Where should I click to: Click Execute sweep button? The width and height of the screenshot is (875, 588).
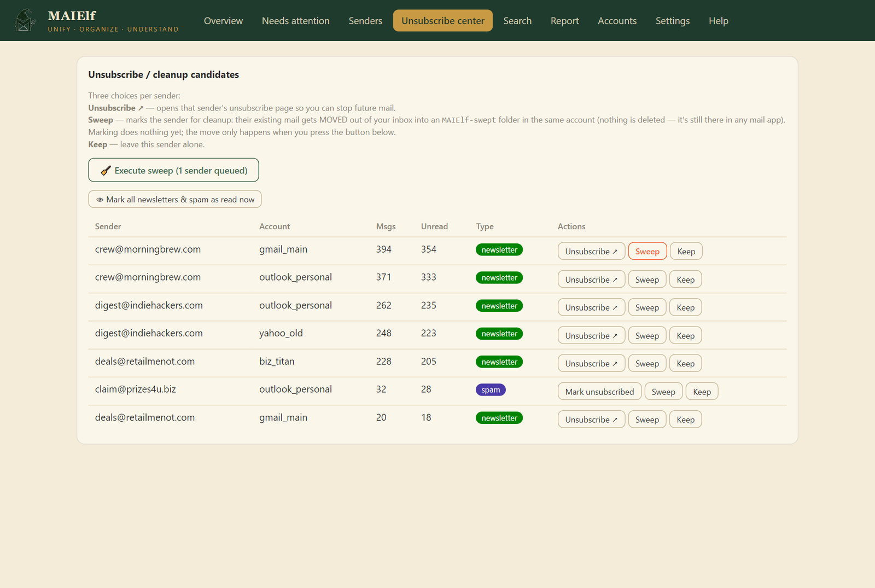click(x=173, y=170)
